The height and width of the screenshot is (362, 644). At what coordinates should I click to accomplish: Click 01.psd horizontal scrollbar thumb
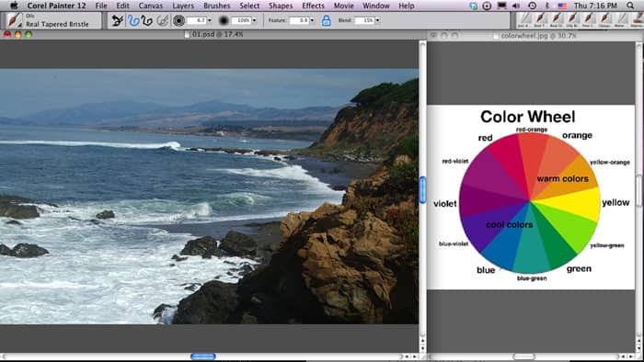203,356
